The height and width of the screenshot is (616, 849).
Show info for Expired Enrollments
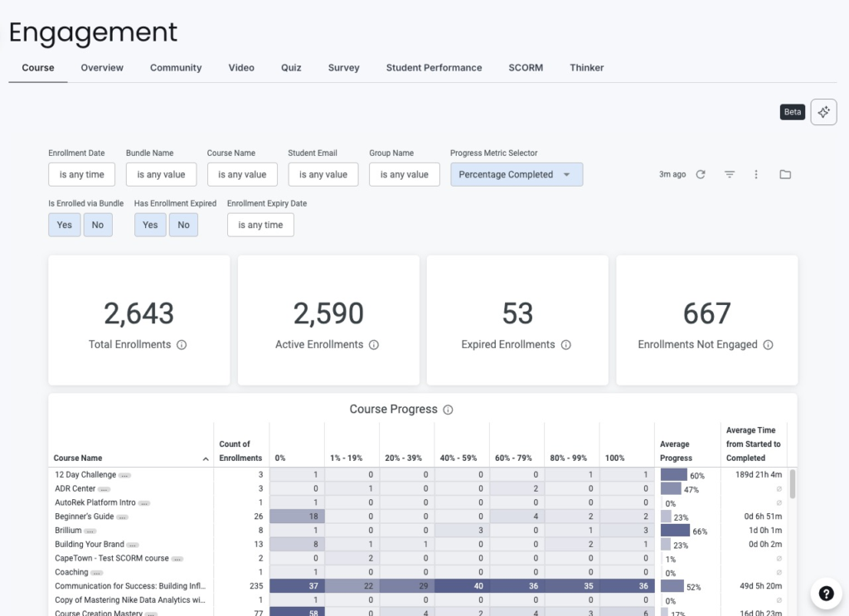(565, 345)
